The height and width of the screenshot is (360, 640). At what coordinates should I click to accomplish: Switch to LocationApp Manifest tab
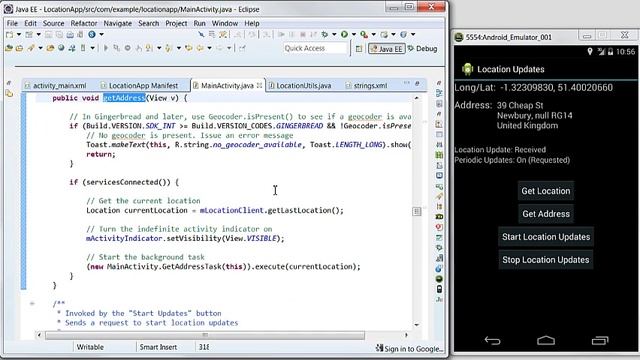click(139, 86)
